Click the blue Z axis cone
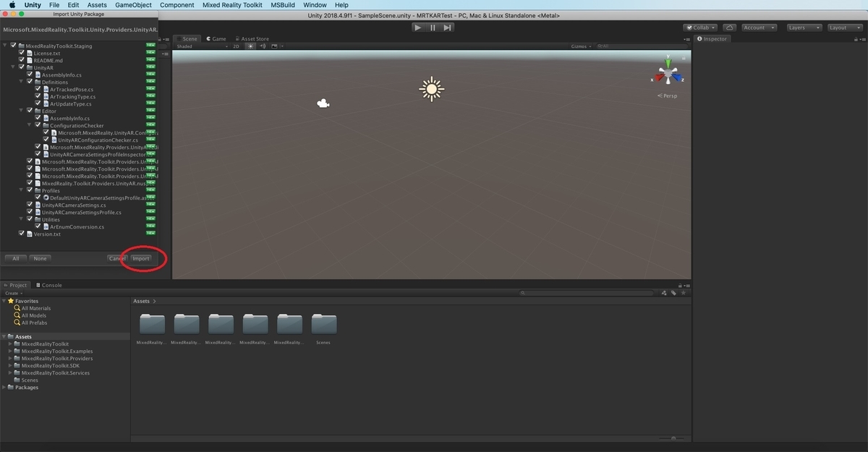Screen dimensions: 868x452 (676, 77)
